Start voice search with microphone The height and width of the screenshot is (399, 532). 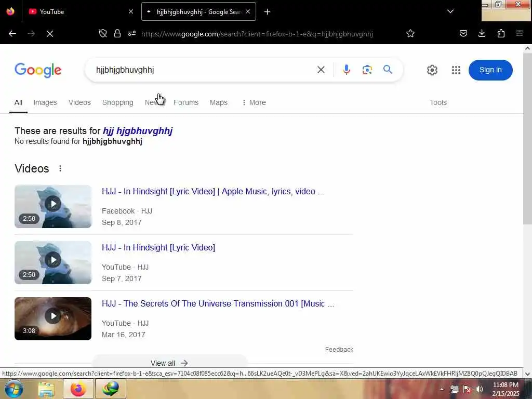(347, 70)
